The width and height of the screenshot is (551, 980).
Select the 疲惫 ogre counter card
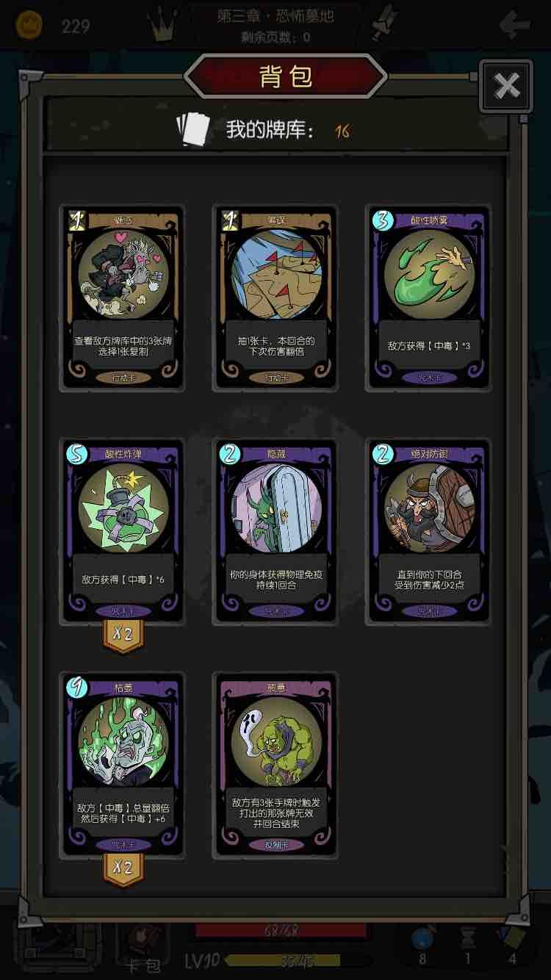pos(275,765)
